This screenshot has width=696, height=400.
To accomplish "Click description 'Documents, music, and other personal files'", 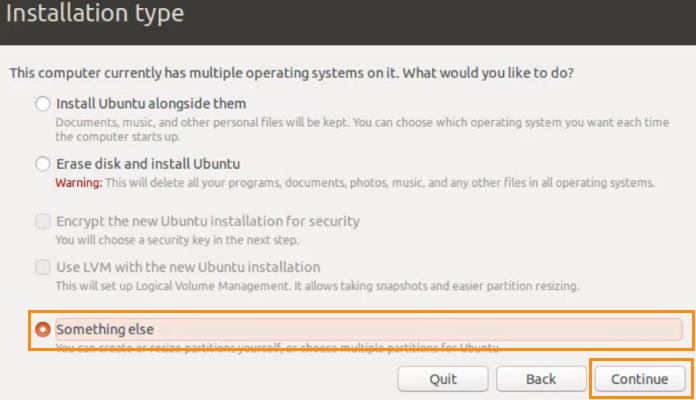I will [362, 129].
